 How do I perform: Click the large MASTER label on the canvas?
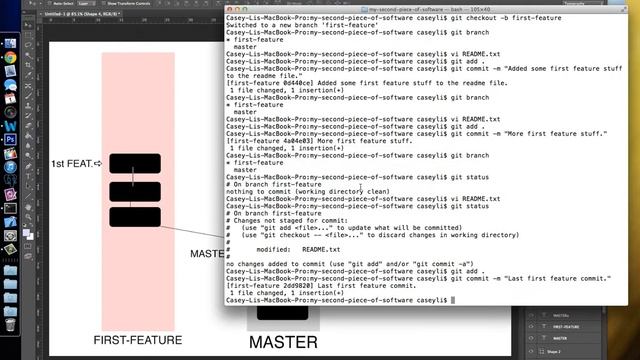[283, 342]
